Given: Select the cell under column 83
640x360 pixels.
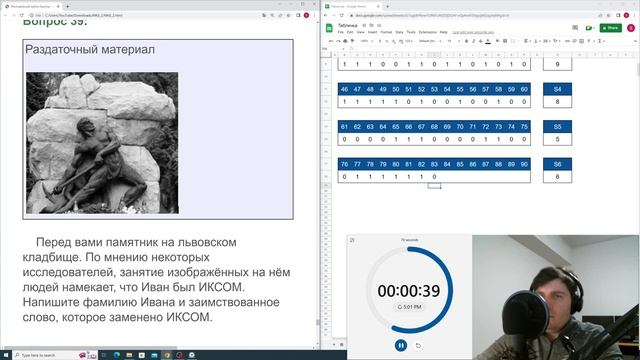Looking at the screenshot, I should [x=434, y=177].
